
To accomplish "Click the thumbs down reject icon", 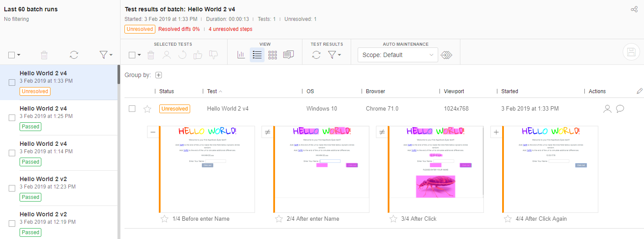I will coord(213,55).
